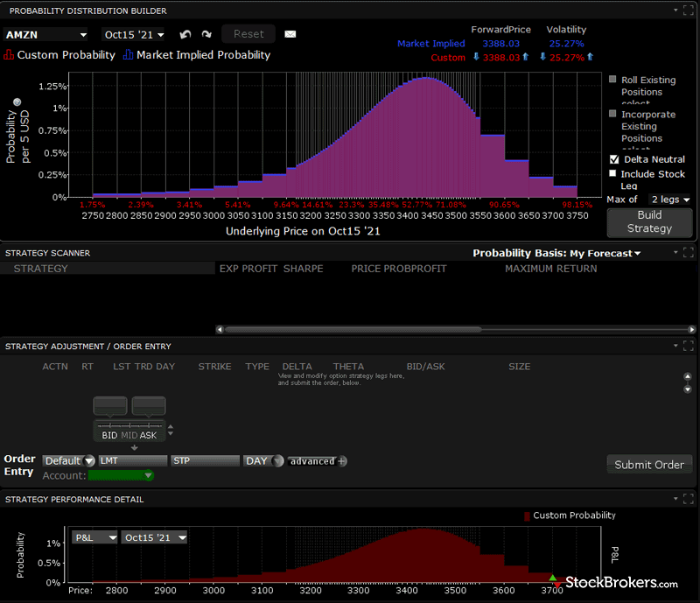Open the Oct15 '21 expiration dropdown at top
Viewport: 700px width, 603px height.
[133, 35]
